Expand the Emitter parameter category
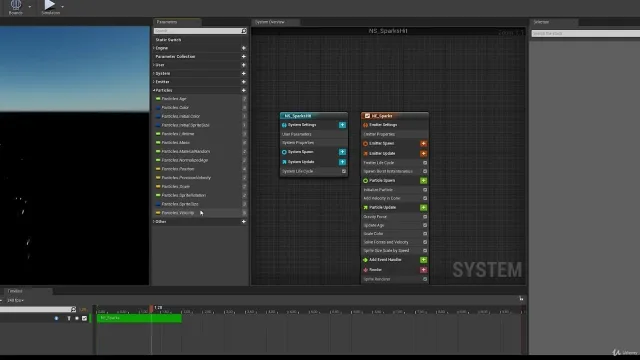 click(154, 82)
